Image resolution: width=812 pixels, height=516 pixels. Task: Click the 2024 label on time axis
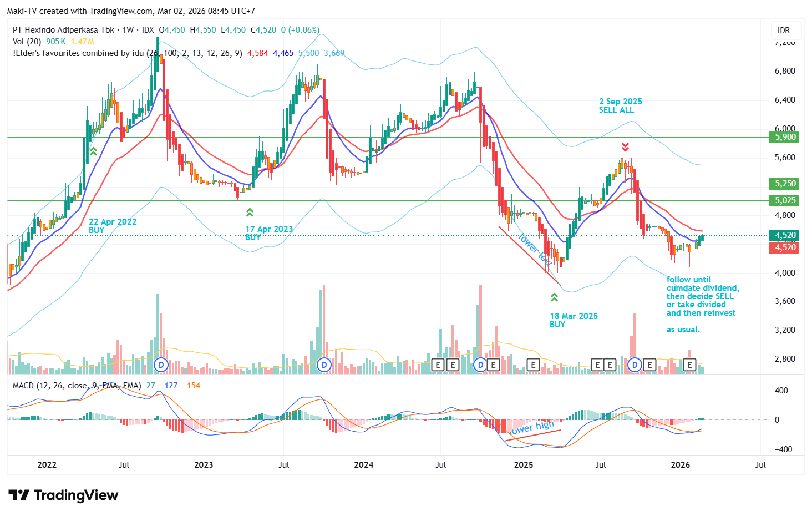(x=364, y=465)
